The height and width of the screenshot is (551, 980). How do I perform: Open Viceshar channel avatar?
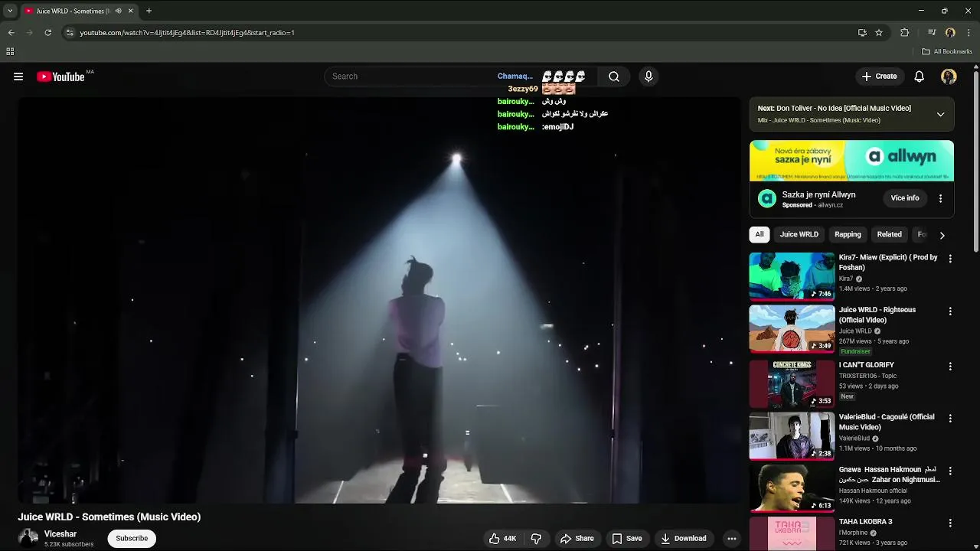(x=28, y=538)
